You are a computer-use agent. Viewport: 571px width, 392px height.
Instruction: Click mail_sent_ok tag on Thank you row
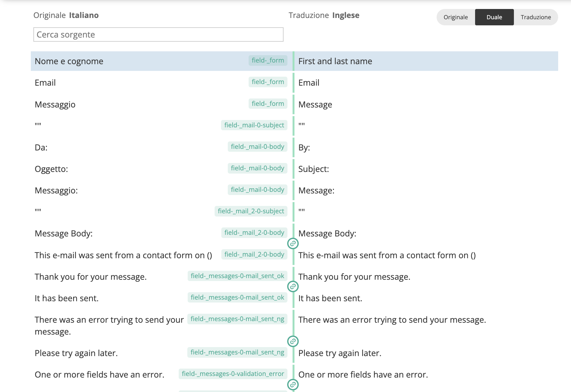point(237,276)
